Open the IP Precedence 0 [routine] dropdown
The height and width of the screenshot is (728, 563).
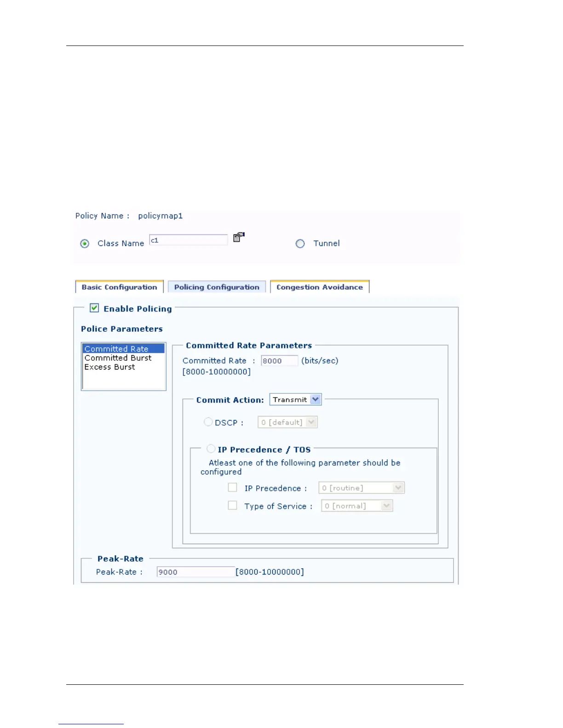click(x=362, y=488)
